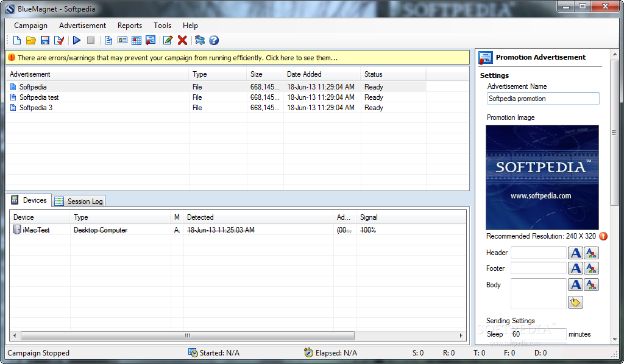The width and height of the screenshot is (624, 364).
Task: Open the Body font settings icon
Action: point(575,284)
